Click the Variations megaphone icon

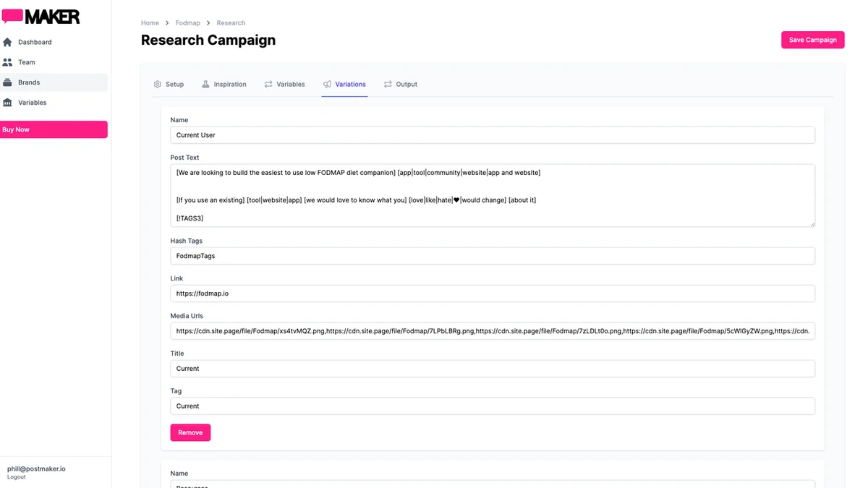click(327, 85)
